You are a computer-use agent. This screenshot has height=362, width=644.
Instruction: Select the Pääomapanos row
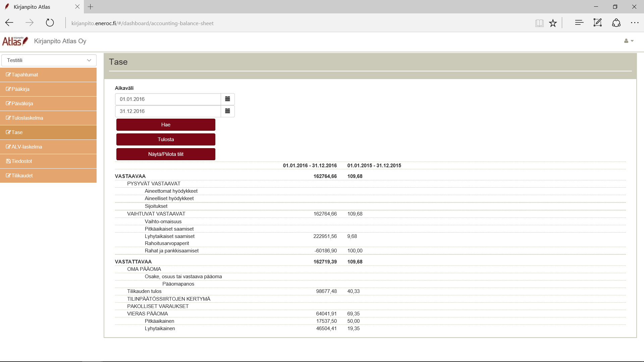tap(370, 284)
